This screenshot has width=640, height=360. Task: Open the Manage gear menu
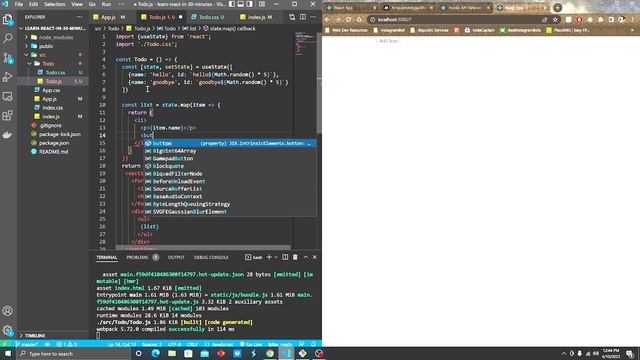click(8, 330)
